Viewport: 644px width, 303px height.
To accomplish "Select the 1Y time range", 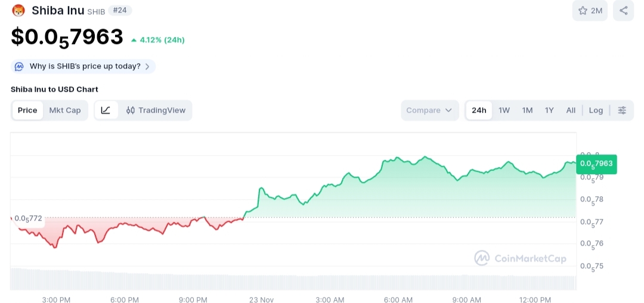I will click(549, 110).
